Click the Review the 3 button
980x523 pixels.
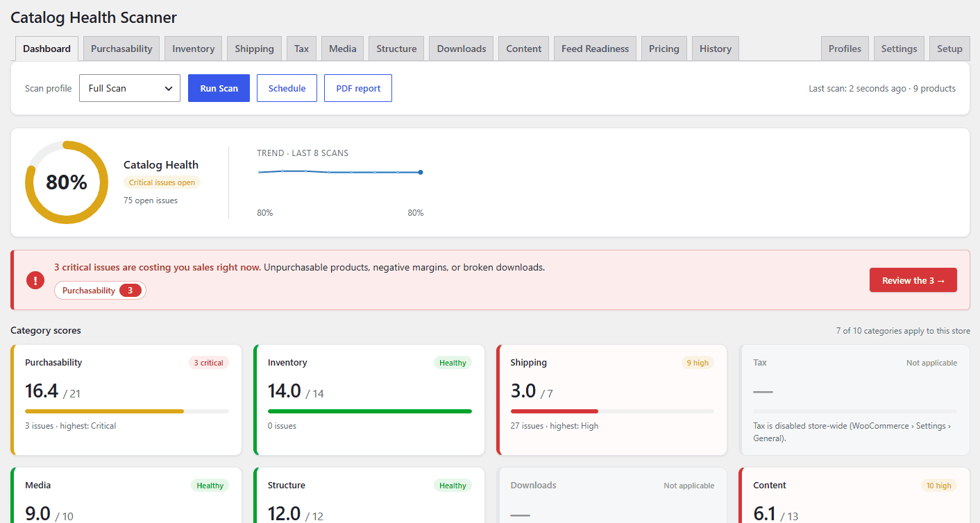click(x=913, y=280)
